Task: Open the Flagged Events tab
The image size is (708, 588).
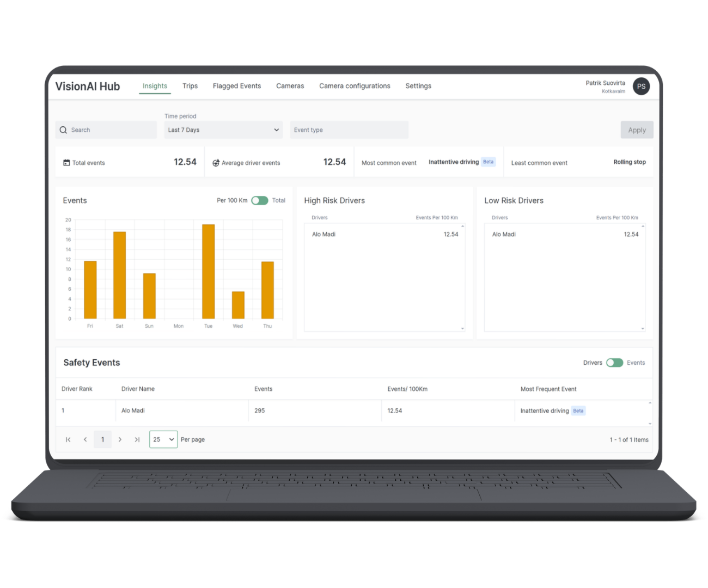Action: pos(237,86)
